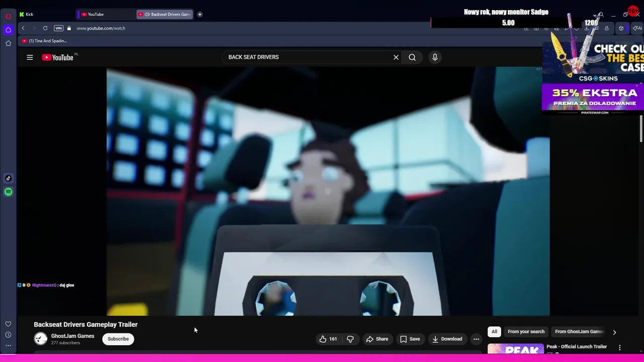Open the Aria AI button in the toolbar
The height and width of the screenshot is (362, 644).
pyautogui.click(x=637, y=28)
